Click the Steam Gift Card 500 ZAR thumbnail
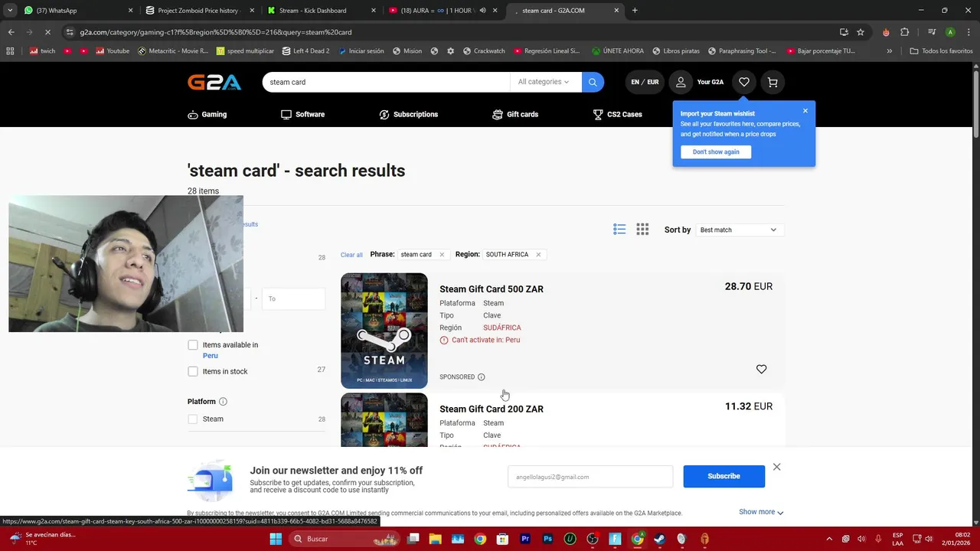 384,331
